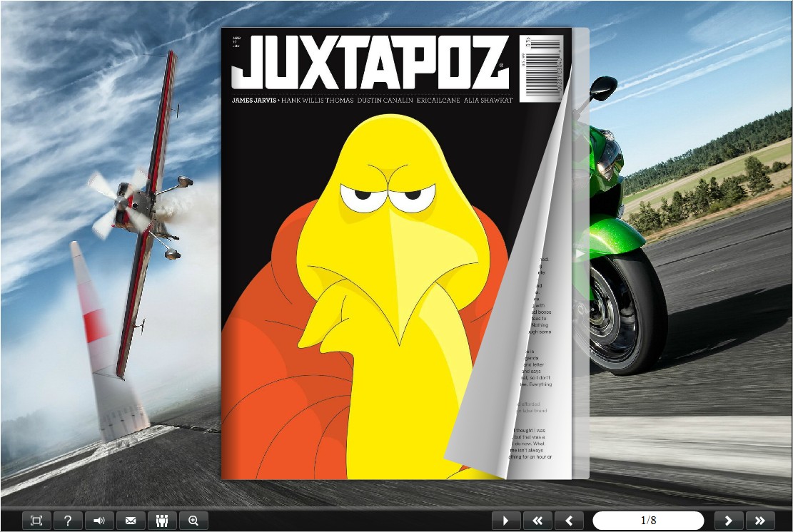Mute the page-flip sound speaker icon
This screenshot has height=532, width=793.
click(99, 521)
